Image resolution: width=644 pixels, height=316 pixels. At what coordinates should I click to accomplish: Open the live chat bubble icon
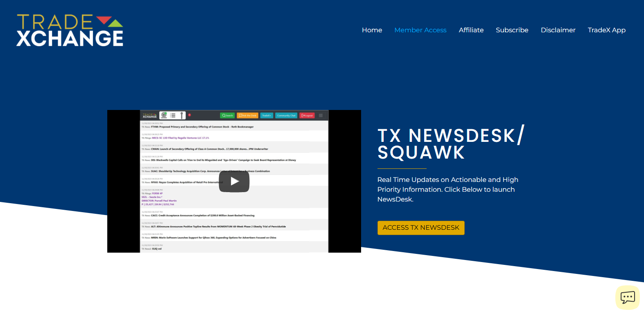628,297
